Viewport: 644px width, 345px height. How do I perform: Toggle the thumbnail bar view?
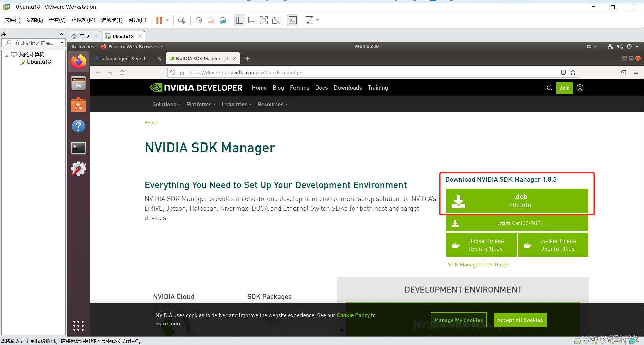point(252,20)
